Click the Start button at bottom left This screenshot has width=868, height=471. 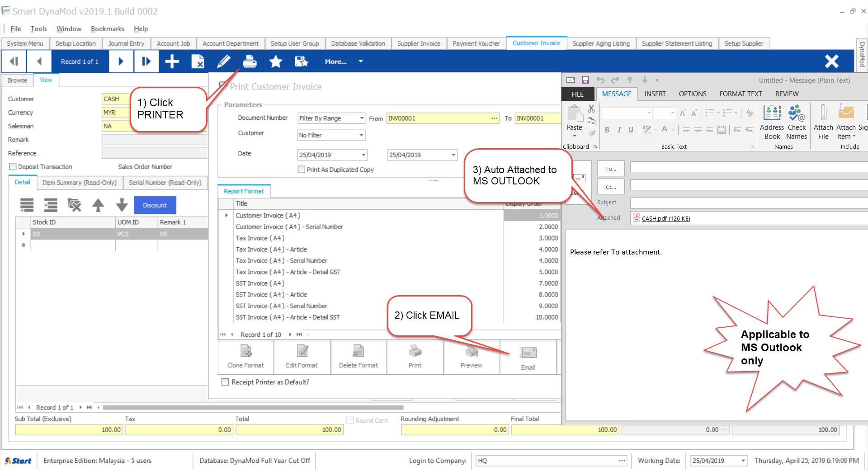[x=18, y=461]
